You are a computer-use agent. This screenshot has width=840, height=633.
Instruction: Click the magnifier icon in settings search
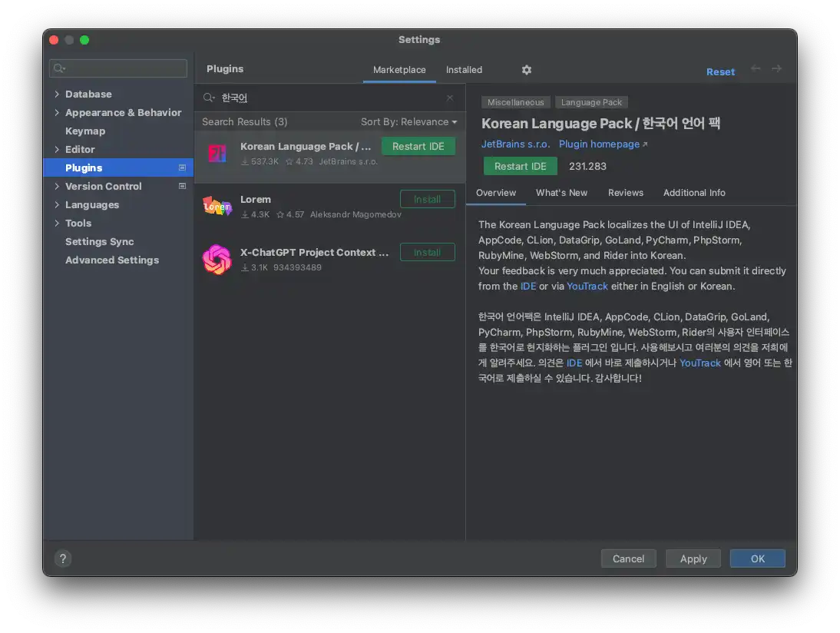point(59,68)
